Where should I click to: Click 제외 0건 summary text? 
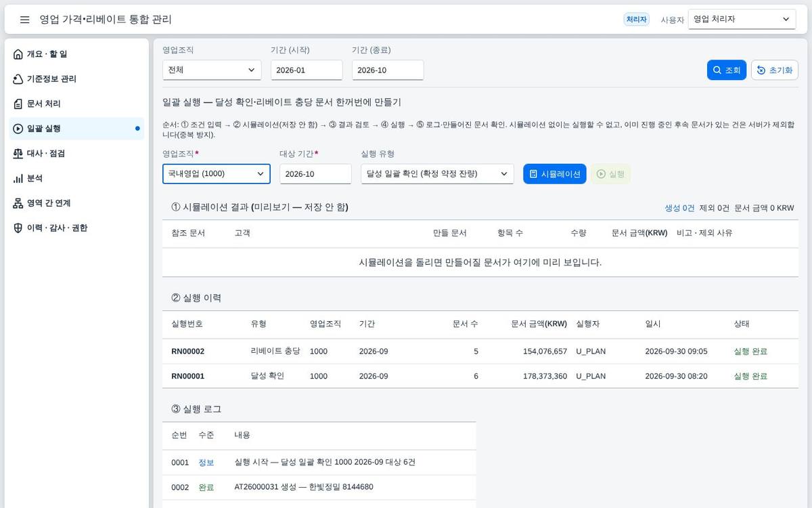tap(714, 208)
